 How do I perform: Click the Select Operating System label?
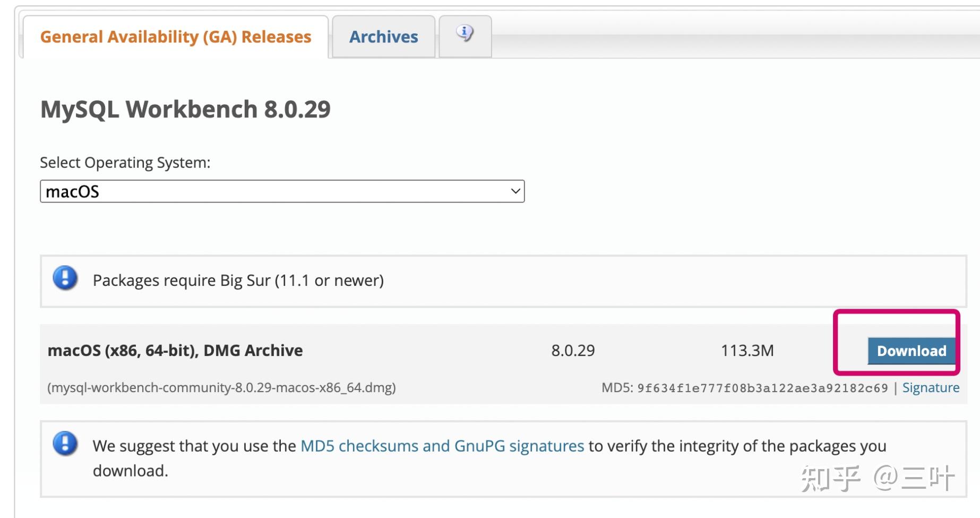125,163
